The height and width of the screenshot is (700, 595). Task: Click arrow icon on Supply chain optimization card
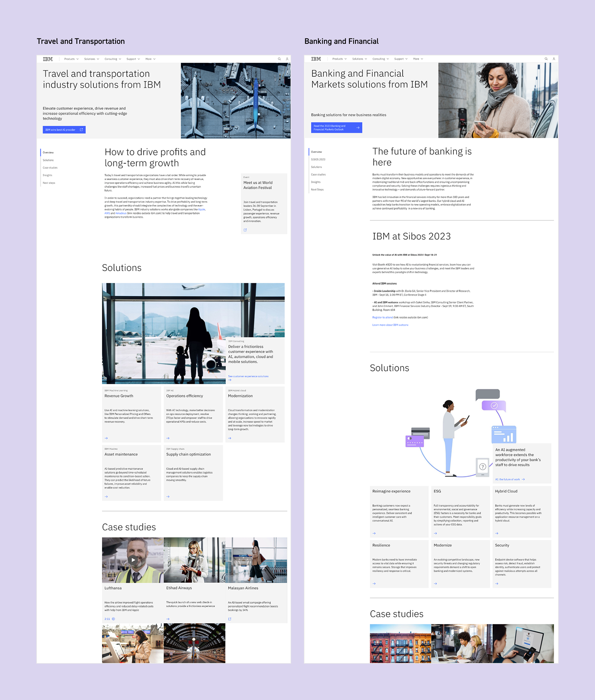tap(168, 497)
